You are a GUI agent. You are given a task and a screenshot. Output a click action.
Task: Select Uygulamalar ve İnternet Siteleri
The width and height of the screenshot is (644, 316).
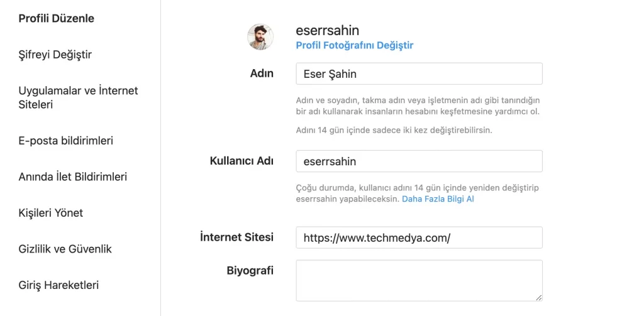tap(78, 97)
